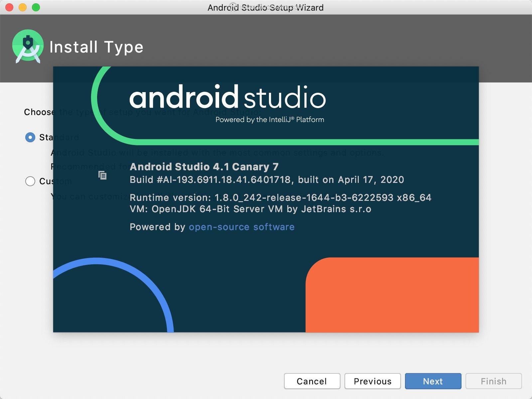Click the copy-to-clipboard icon in About dialog
The height and width of the screenshot is (399, 532).
coord(102,175)
